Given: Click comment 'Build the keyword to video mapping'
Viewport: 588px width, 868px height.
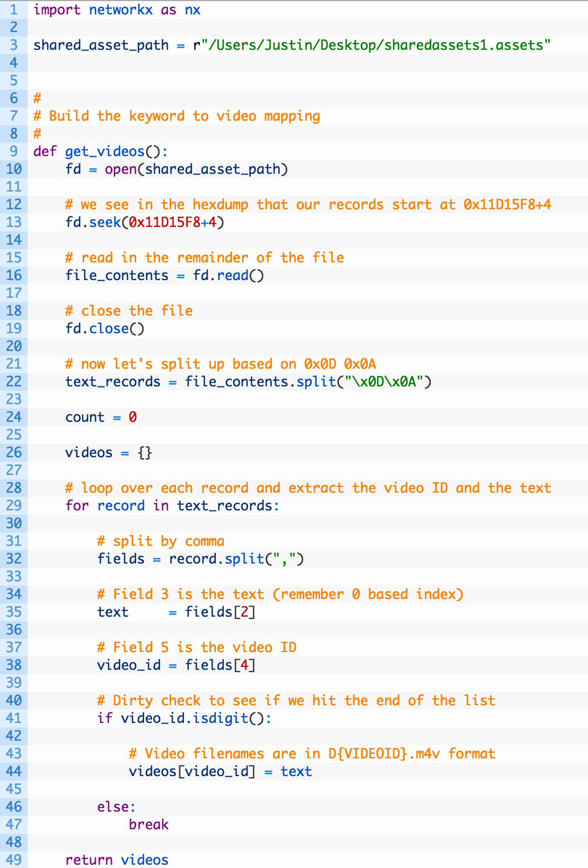Looking at the screenshot, I should pyautogui.click(x=177, y=116).
